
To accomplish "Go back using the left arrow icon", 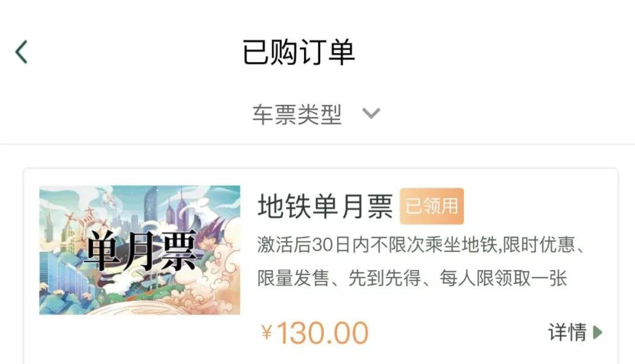I will tap(21, 52).
